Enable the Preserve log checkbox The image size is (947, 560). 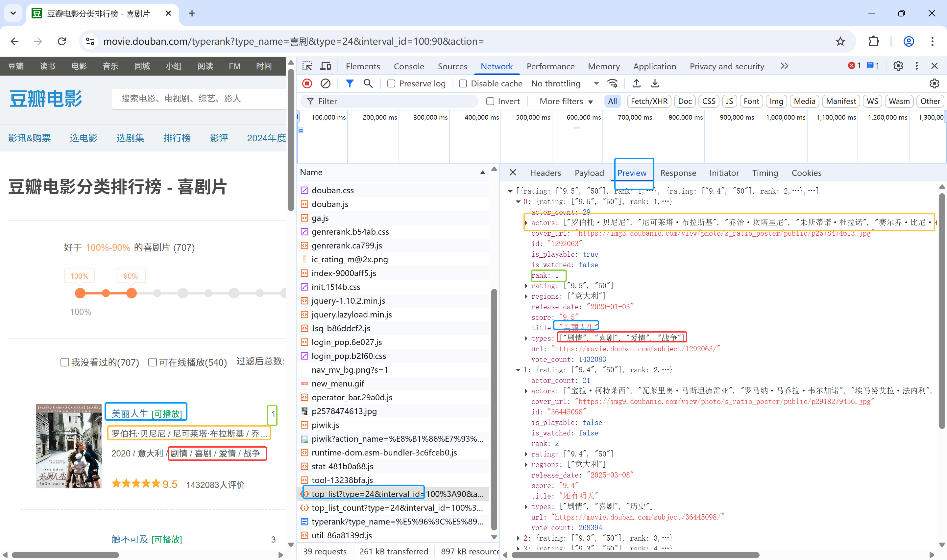click(x=391, y=84)
